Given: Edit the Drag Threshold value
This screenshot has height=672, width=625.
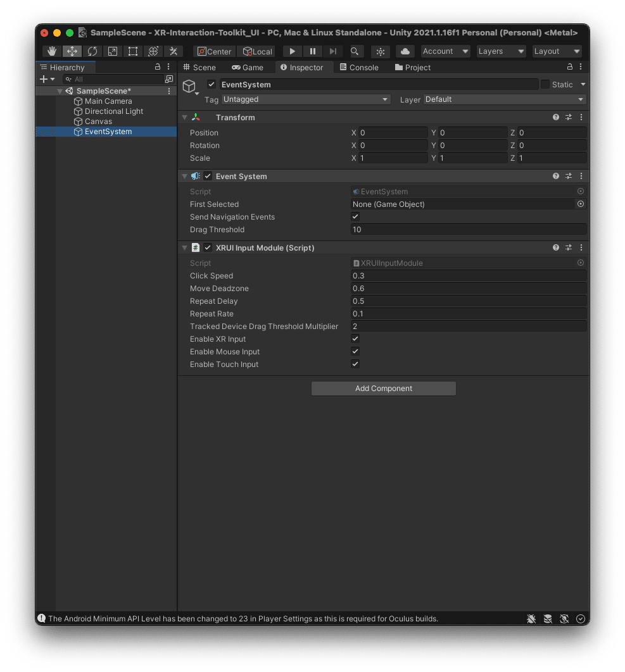Looking at the screenshot, I should [x=469, y=230].
